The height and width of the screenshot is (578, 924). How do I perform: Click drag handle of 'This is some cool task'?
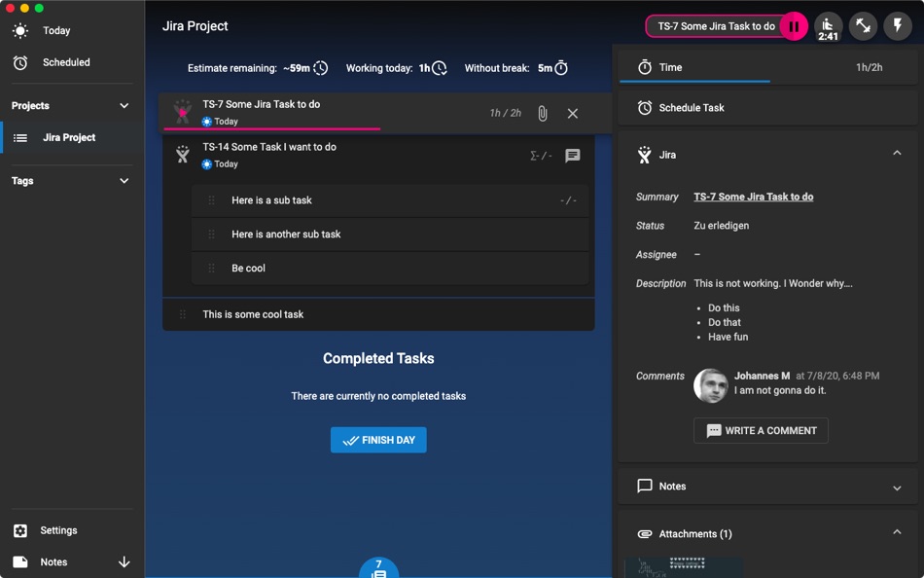pos(183,314)
